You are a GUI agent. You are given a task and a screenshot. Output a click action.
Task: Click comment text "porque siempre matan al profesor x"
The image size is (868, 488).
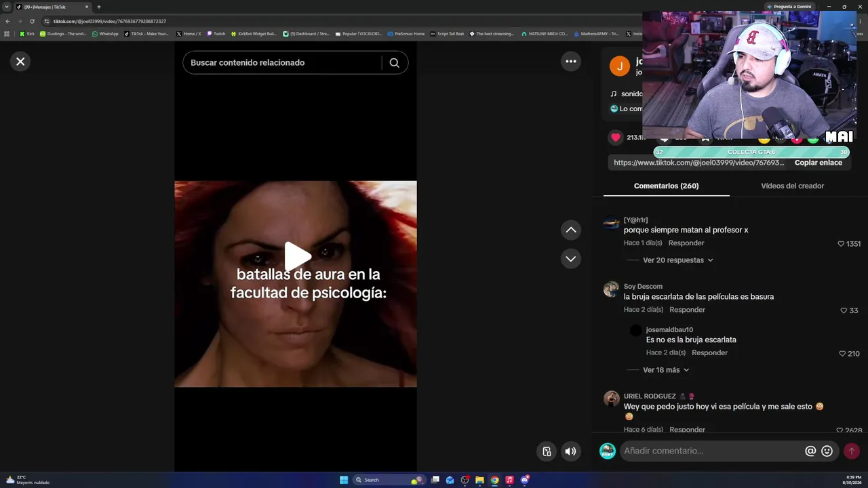point(686,230)
